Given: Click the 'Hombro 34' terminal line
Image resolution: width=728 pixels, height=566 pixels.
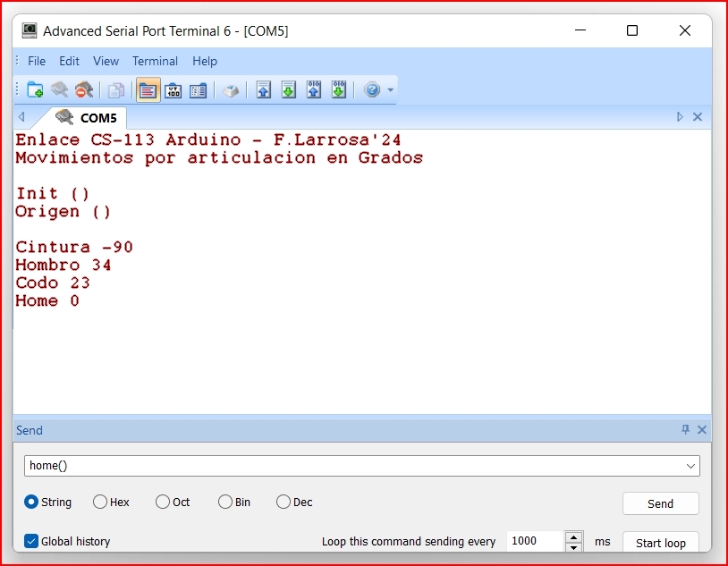Looking at the screenshot, I should pos(63,265).
